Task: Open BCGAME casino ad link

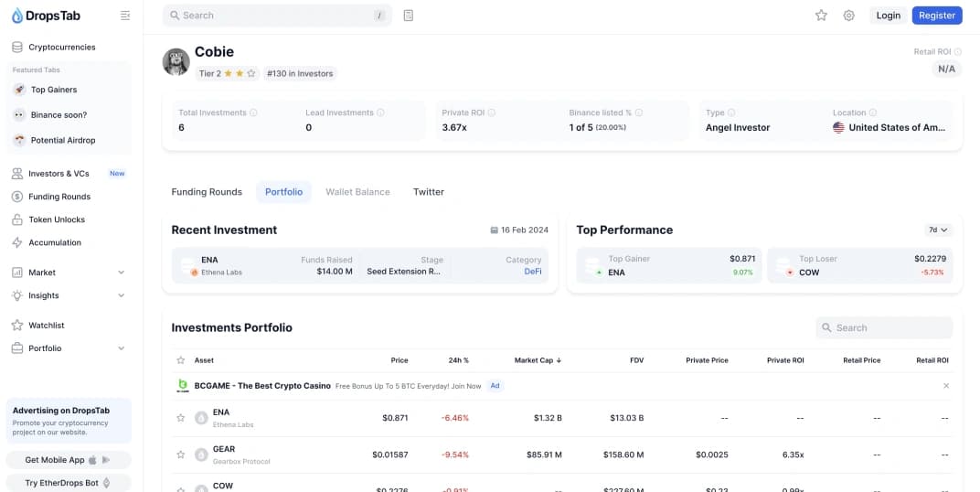Action: pyautogui.click(x=262, y=386)
